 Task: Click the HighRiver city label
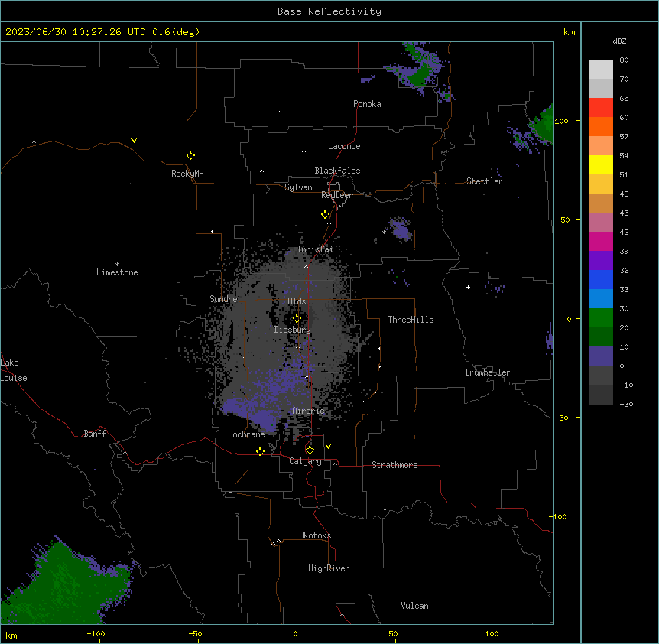[329, 568]
